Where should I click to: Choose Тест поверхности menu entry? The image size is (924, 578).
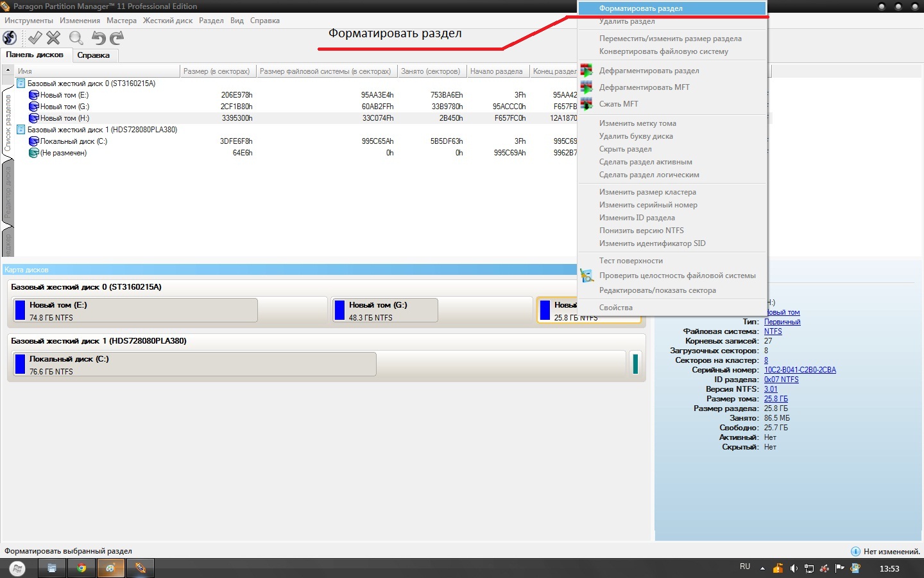point(672,261)
